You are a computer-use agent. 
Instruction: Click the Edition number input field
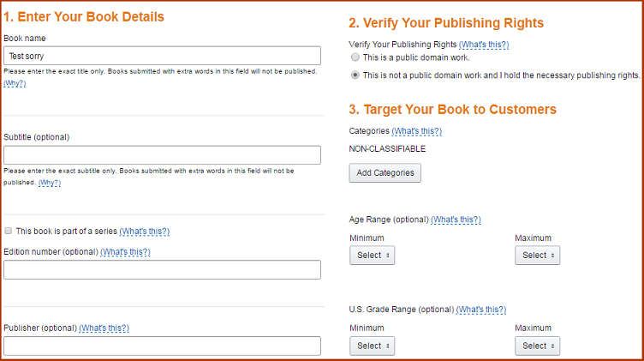[x=162, y=270]
